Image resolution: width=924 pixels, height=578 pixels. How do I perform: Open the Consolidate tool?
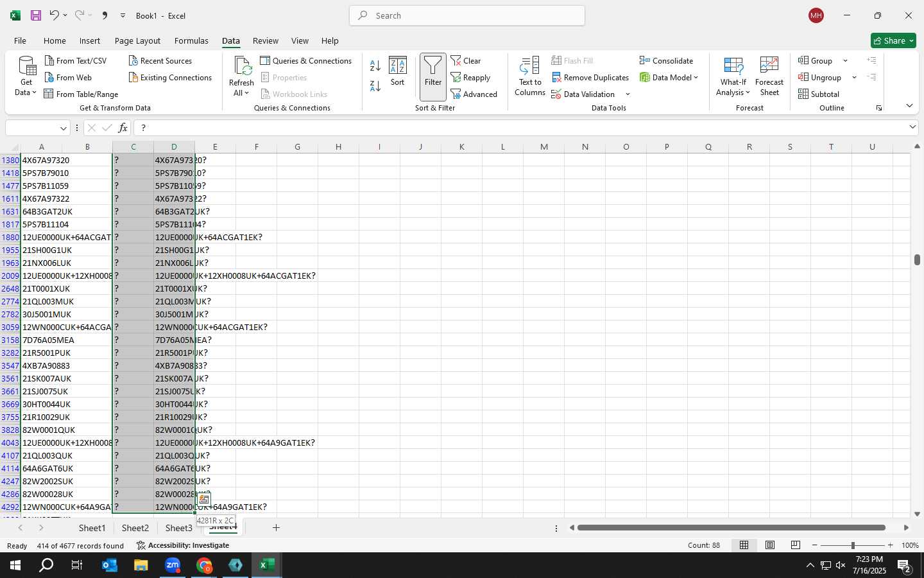tap(666, 60)
